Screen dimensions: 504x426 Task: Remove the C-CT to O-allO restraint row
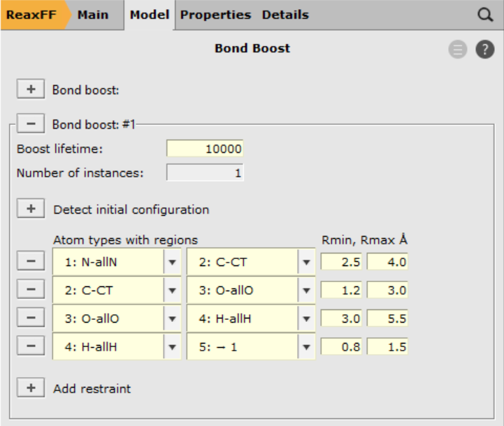tap(31, 289)
